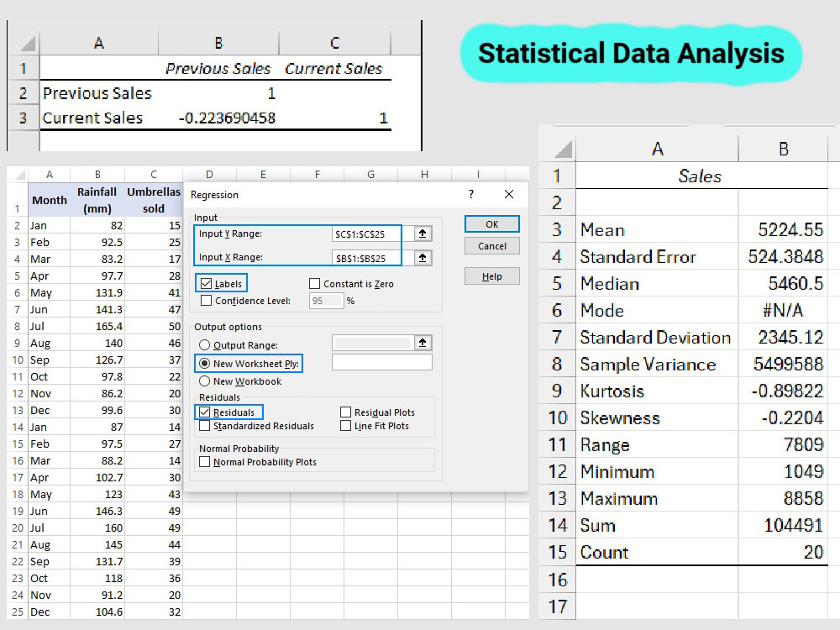Screen dimensions: 840x630
Task: Select row 25 header in rainfall worksheet
Action: pos(18,612)
